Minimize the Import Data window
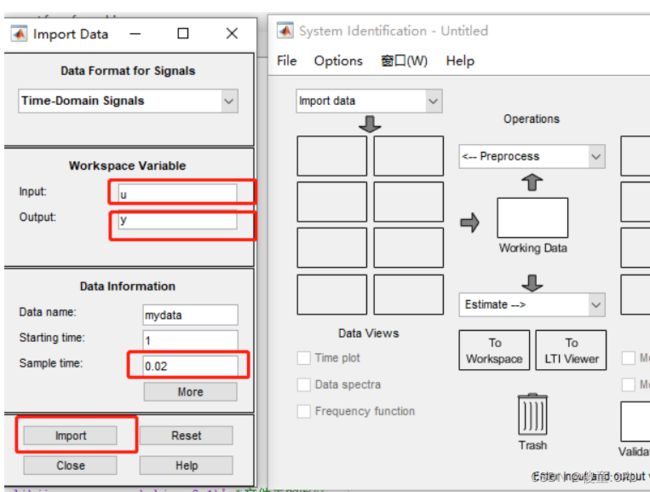The height and width of the screenshot is (492, 650). pyautogui.click(x=135, y=34)
